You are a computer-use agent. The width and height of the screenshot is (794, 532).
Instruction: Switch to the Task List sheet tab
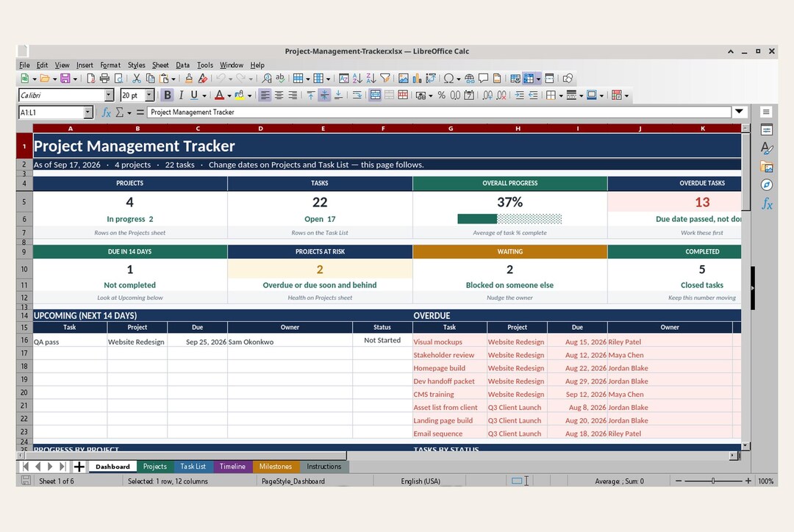(193, 466)
